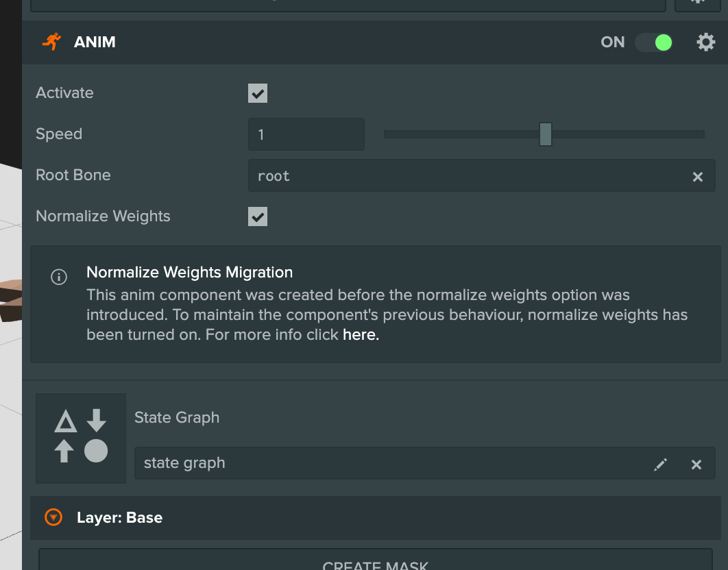Viewport: 728px width, 570px height.
Task: Switch the Anim component ON toggle off
Action: click(x=653, y=42)
